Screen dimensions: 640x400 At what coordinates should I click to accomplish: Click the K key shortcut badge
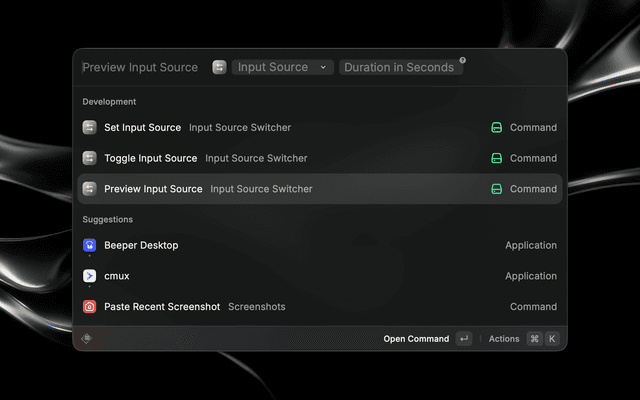(x=552, y=339)
